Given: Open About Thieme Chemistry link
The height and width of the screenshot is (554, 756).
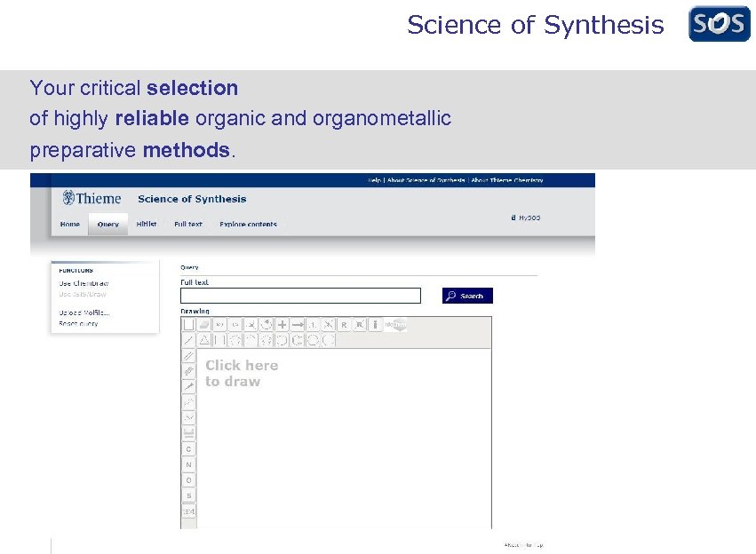Looking at the screenshot, I should (506, 180).
